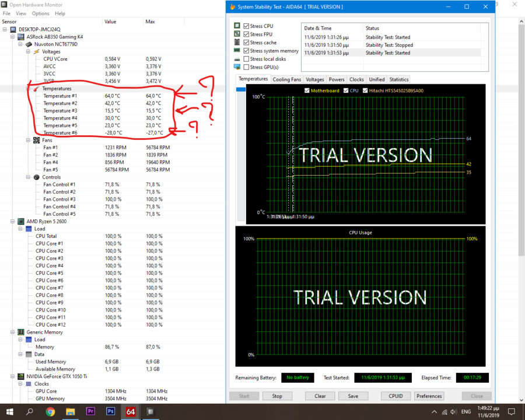Open the View menu
This screenshot has width=525, height=420.
(x=21, y=13)
